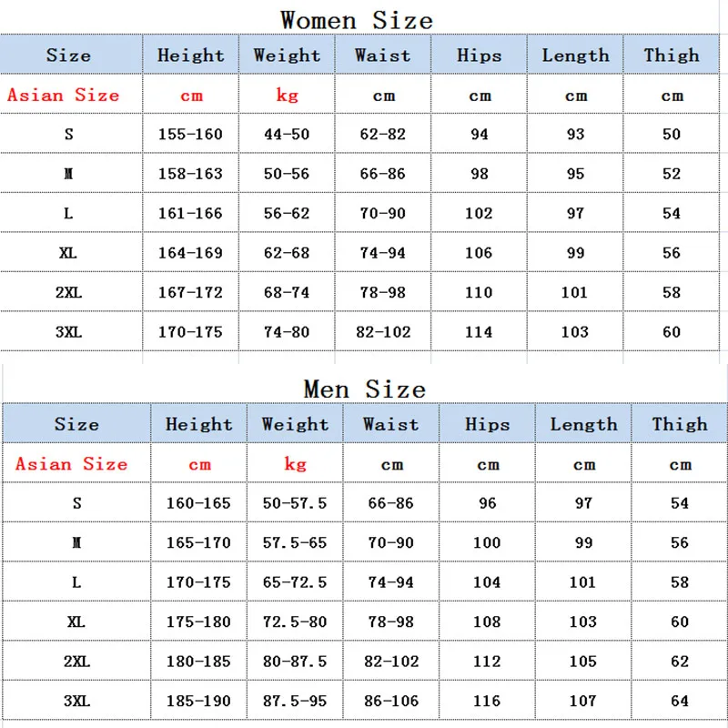This screenshot has width=728, height=728.
Task: Click red "Asian Size" label in Women table
Action: pyautogui.click(x=64, y=95)
